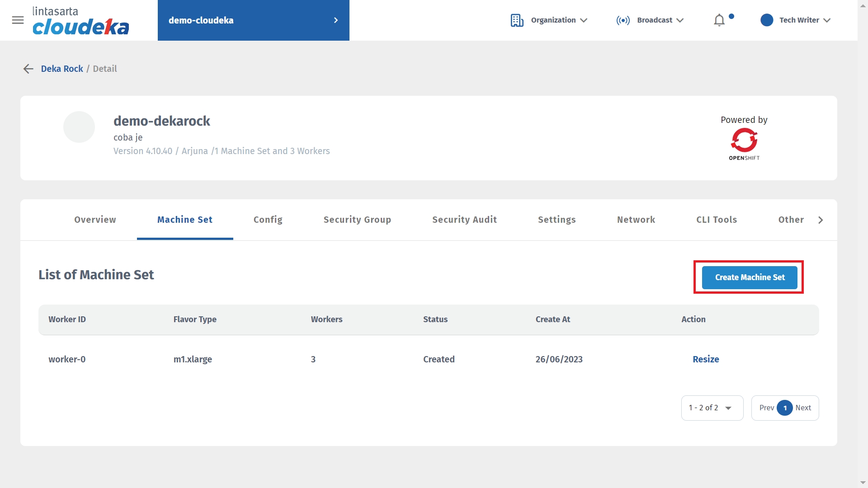
Task: Go to the Deka Rock breadcrumb link
Action: (62, 69)
